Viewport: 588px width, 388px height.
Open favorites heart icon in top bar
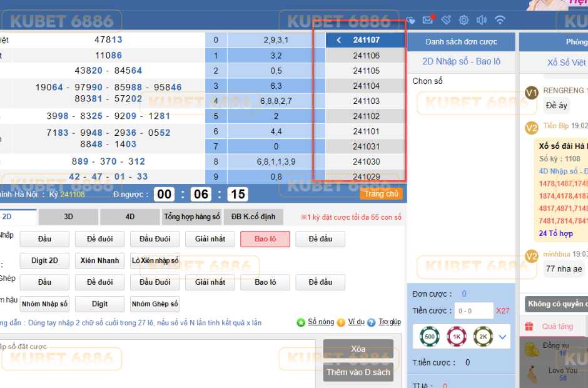coord(410,20)
